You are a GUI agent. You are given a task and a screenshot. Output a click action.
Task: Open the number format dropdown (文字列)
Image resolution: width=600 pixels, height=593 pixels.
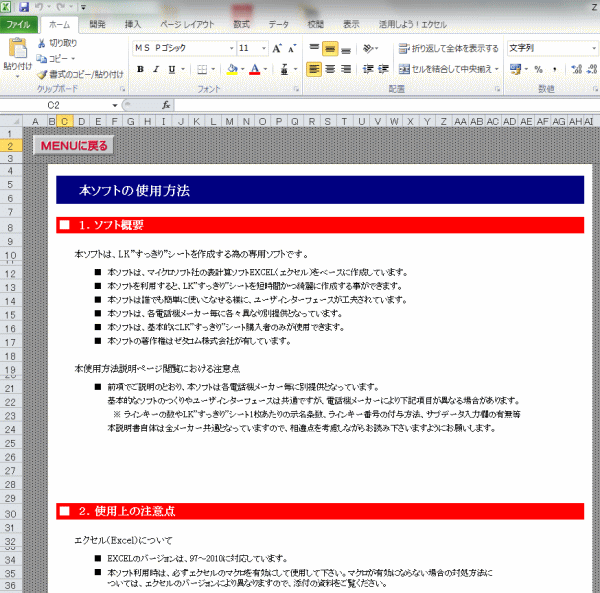(594, 48)
